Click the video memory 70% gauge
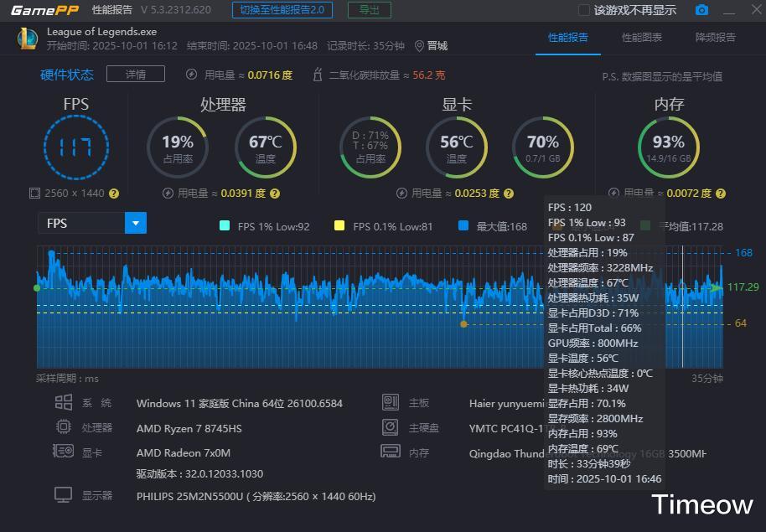The width and height of the screenshot is (766, 532). (x=543, y=147)
